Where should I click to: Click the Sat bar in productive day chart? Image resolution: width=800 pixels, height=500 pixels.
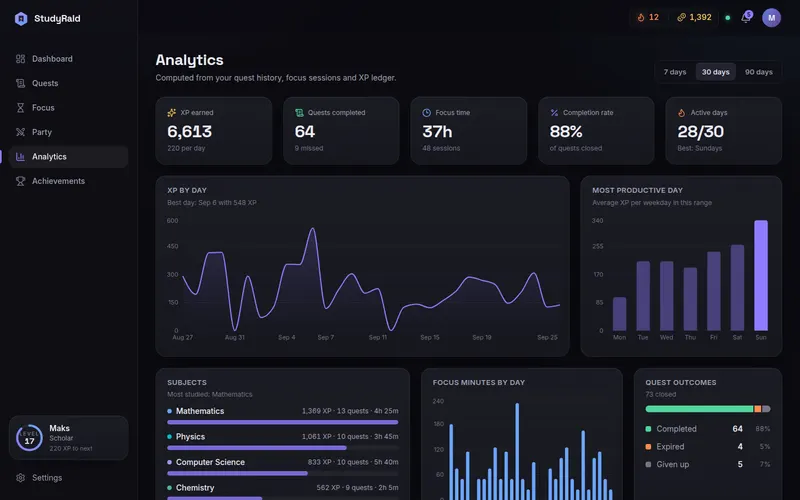(737, 288)
